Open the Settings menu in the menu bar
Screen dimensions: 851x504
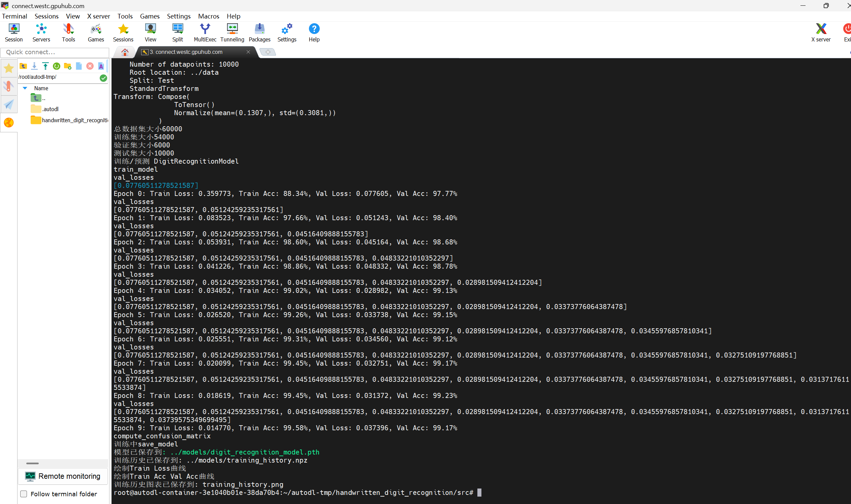point(179,16)
